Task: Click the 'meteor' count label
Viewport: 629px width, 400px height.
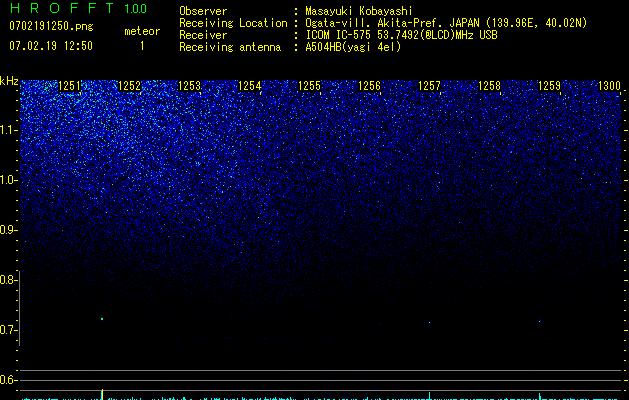Action: (x=142, y=31)
